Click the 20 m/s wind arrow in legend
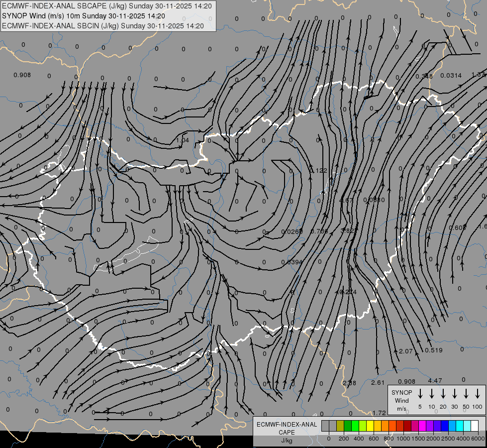487x448 pixels. point(443,394)
